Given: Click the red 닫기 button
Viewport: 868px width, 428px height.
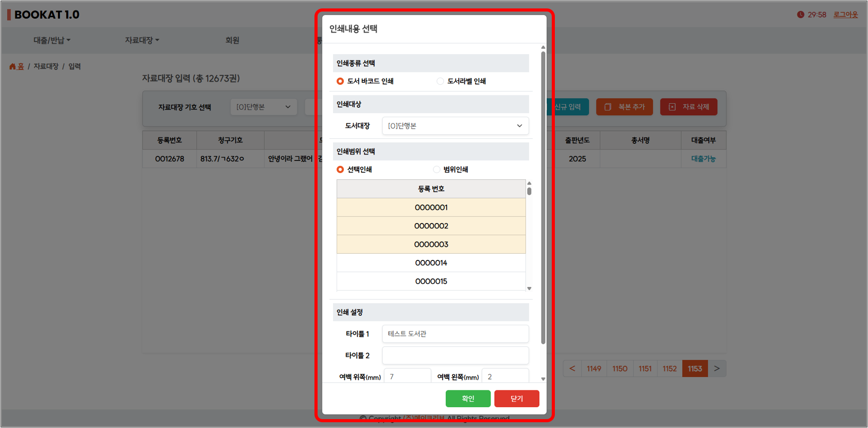Looking at the screenshot, I should (516, 398).
